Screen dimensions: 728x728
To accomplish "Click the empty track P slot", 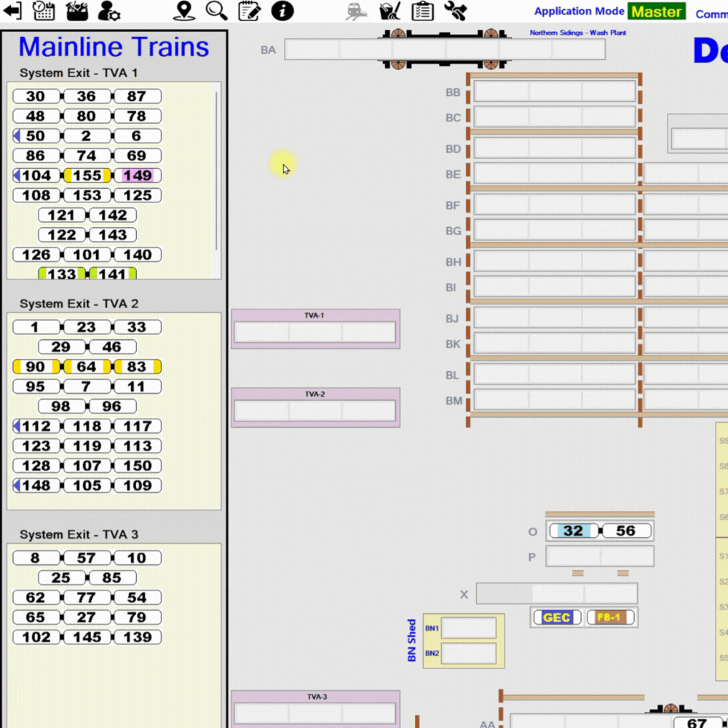I will pyautogui.click(x=599, y=556).
